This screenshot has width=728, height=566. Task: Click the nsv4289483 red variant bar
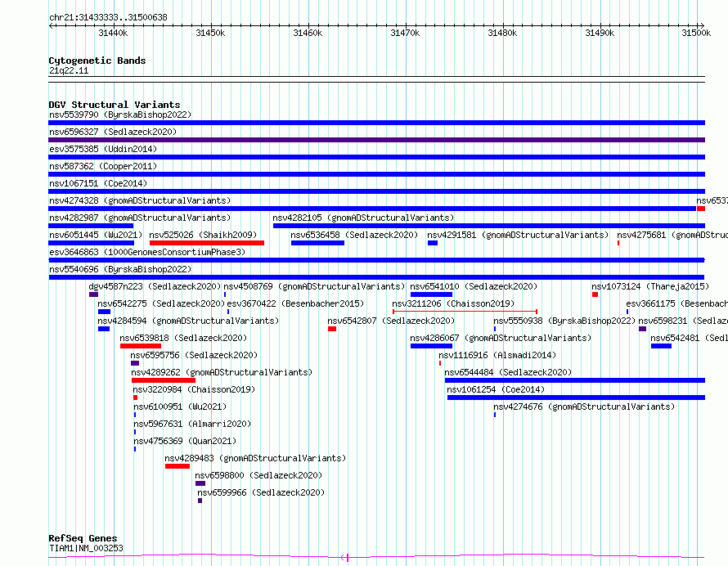(x=178, y=466)
